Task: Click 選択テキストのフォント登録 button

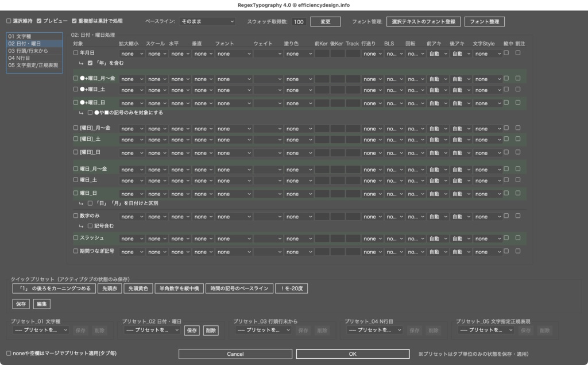Action: tap(423, 21)
